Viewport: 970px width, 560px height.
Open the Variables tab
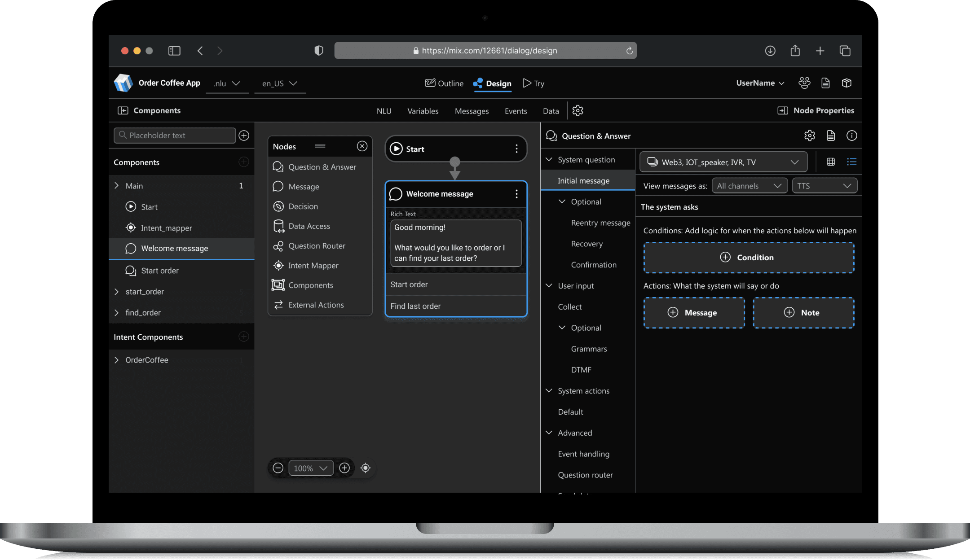tap(423, 111)
